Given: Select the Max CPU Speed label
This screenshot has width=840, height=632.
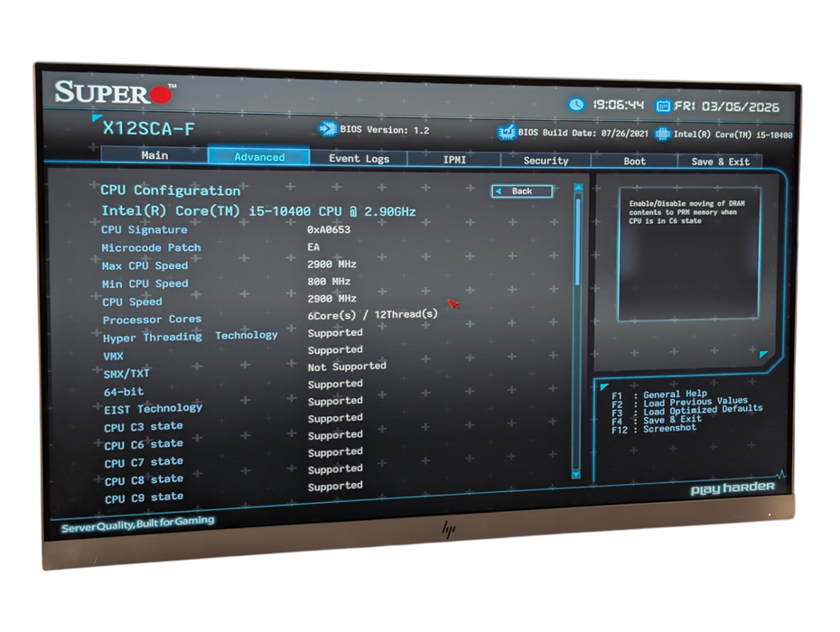Looking at the screenshot, I should (145, 265).
